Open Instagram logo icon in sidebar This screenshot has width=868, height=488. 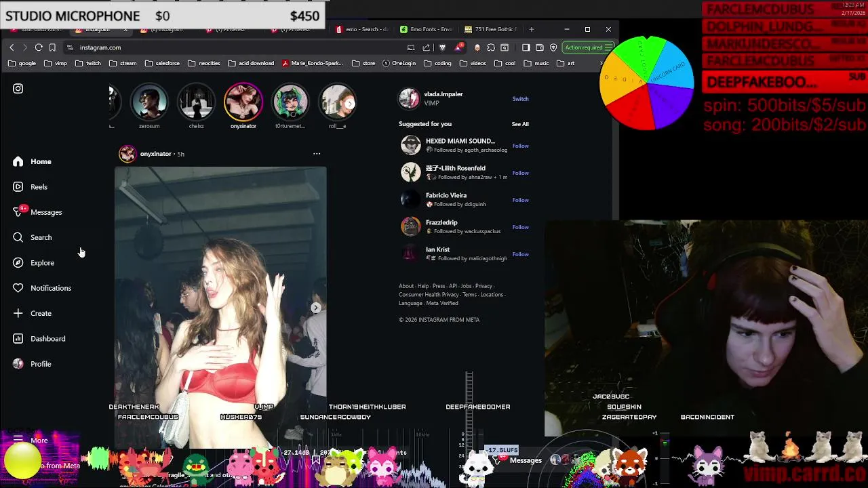click(18, 89)
